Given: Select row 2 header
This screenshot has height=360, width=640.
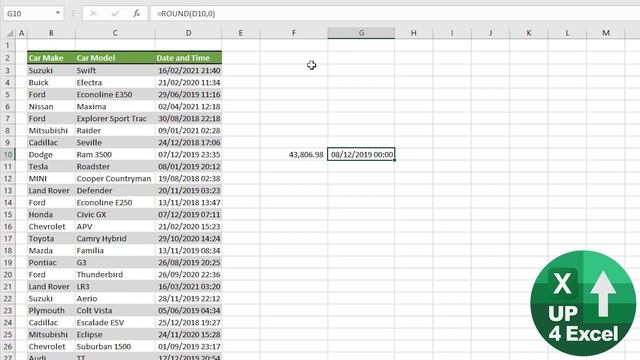Looking at the screenshot, I should click(8, 58).
